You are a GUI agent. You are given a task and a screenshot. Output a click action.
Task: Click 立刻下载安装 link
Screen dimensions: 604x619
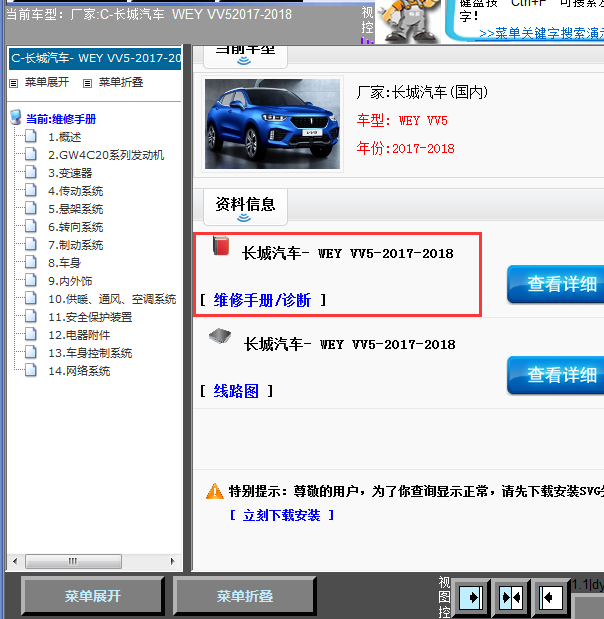click(x=281, y=515)
